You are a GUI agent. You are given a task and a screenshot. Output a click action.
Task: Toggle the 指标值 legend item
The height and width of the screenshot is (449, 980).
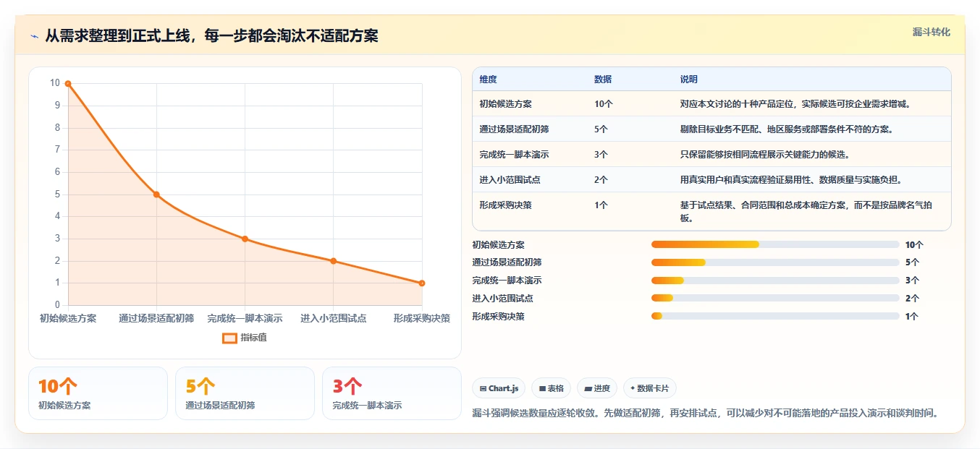coord(245,338)
